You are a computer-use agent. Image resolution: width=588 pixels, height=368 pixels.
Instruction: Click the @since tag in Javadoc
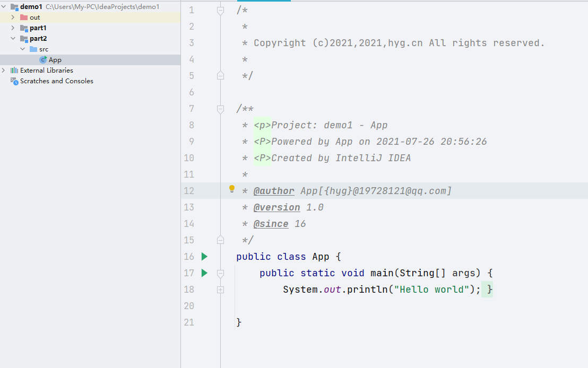pyautogui.click(x=271, y=224)
